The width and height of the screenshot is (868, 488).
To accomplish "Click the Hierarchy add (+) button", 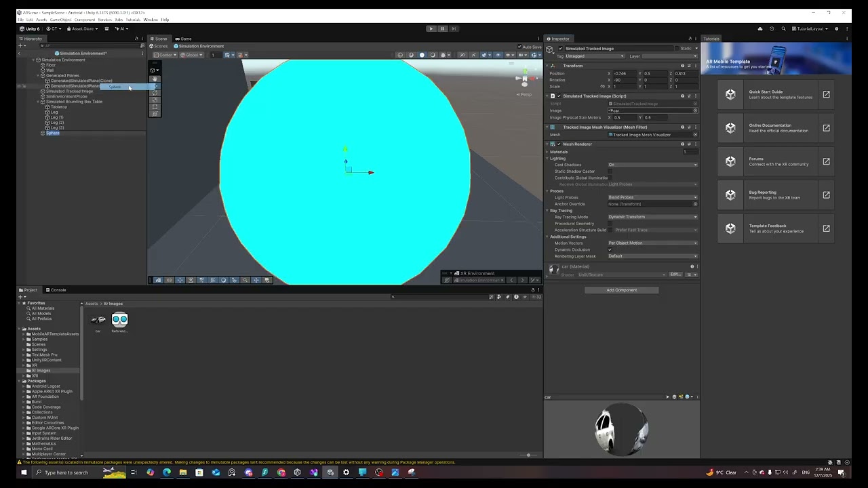I will click(x=21, y=46).
